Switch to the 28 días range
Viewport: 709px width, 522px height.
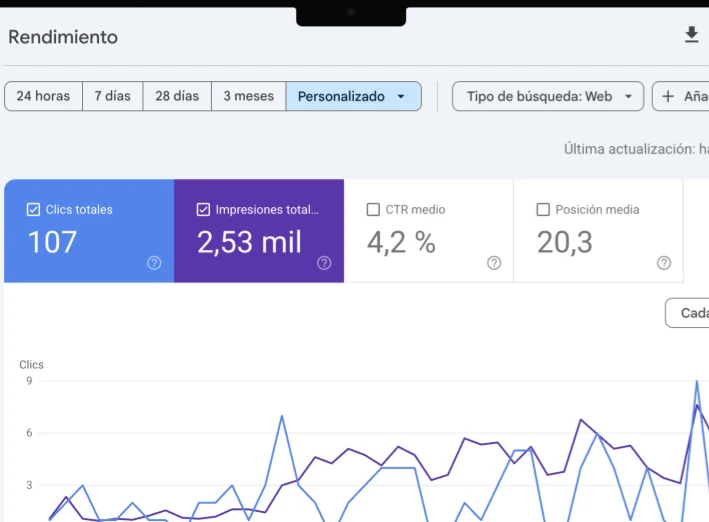177,96
